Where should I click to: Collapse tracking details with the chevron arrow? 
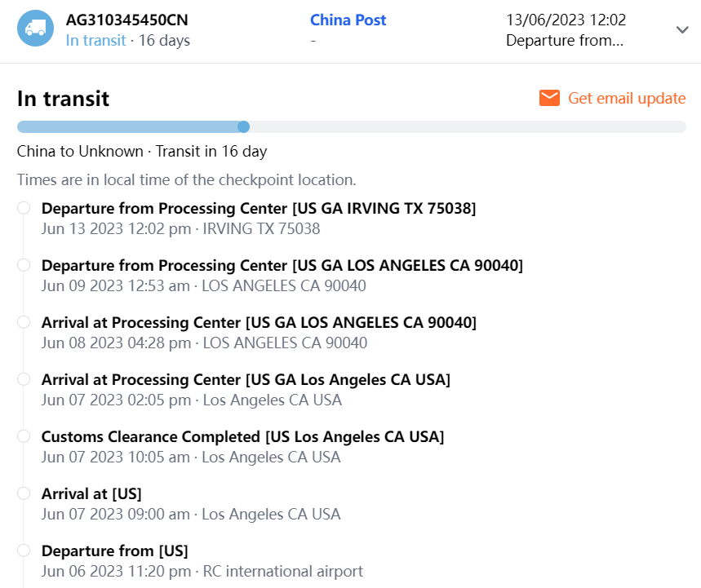pyautogui.click(x=683, y=29)
